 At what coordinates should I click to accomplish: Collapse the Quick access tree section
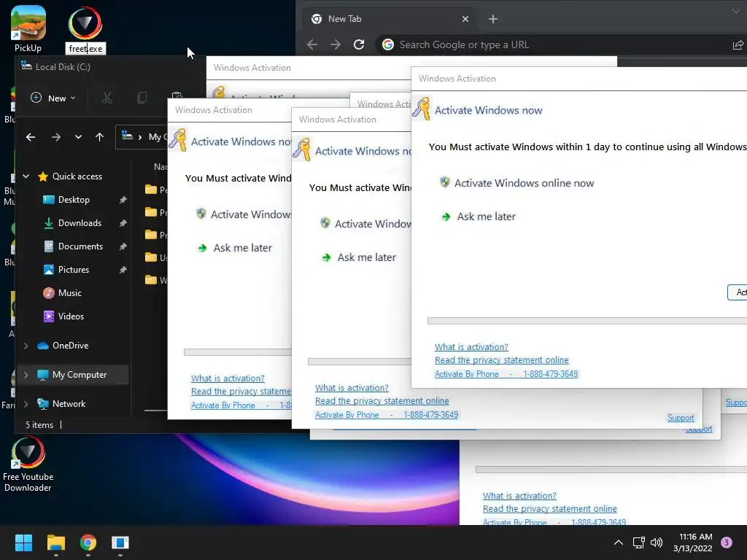tap(26, 176)
